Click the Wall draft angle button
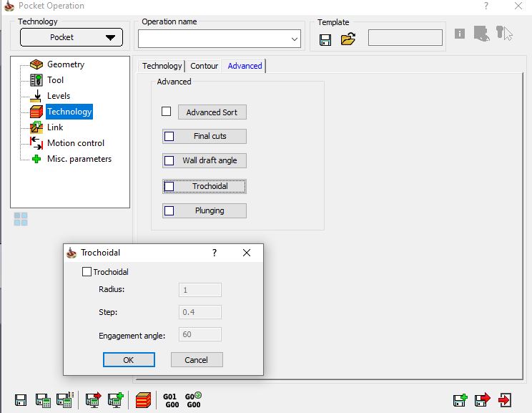The width and height of the screenshot is (532, 413). click(x=210, y=160)
